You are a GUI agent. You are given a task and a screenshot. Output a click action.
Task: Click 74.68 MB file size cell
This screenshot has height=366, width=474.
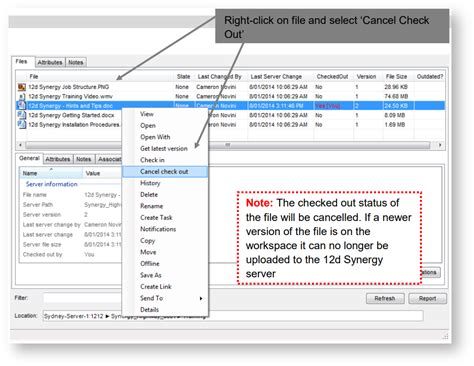[396, 96]
